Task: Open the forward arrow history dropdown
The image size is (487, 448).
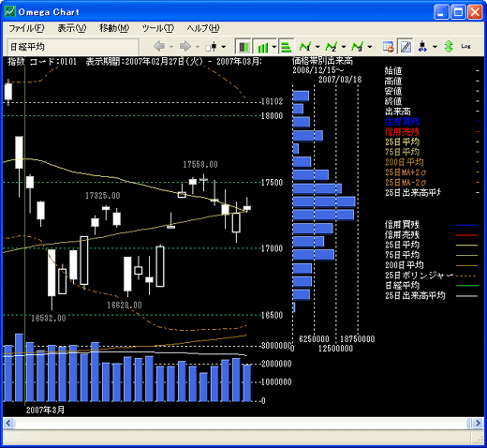Action: 198,47
